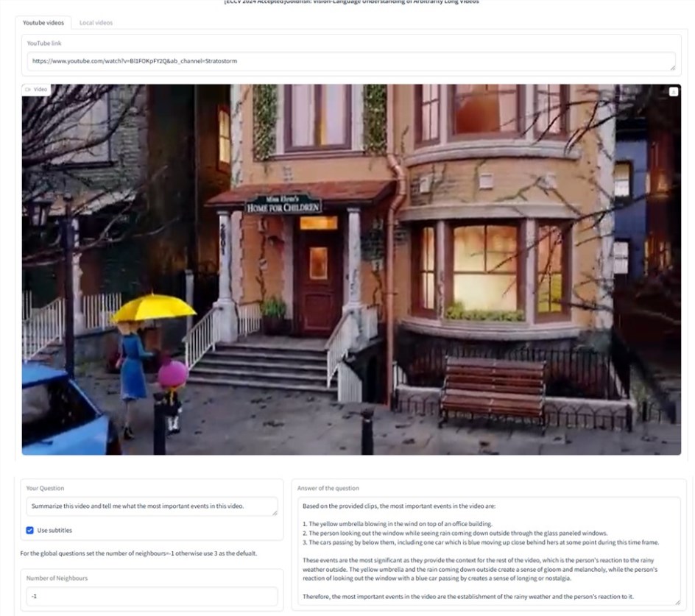
Task: Click the icon at the video's top-right corner
Action: (673, 92)
